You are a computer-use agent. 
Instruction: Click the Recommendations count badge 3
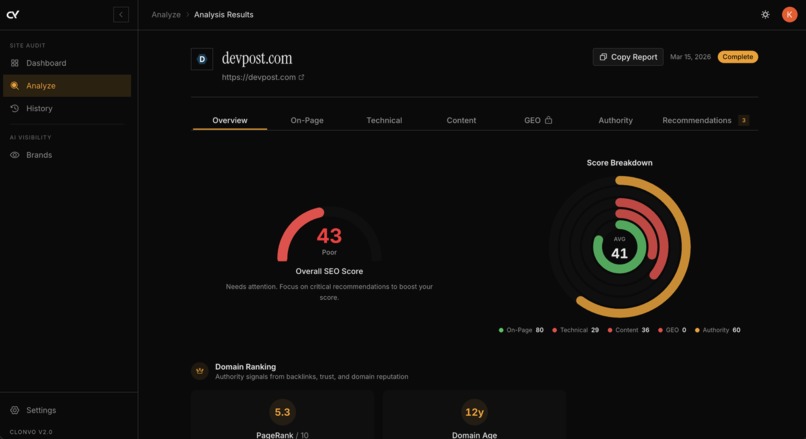pyautogui.click(x=743, y=120)
